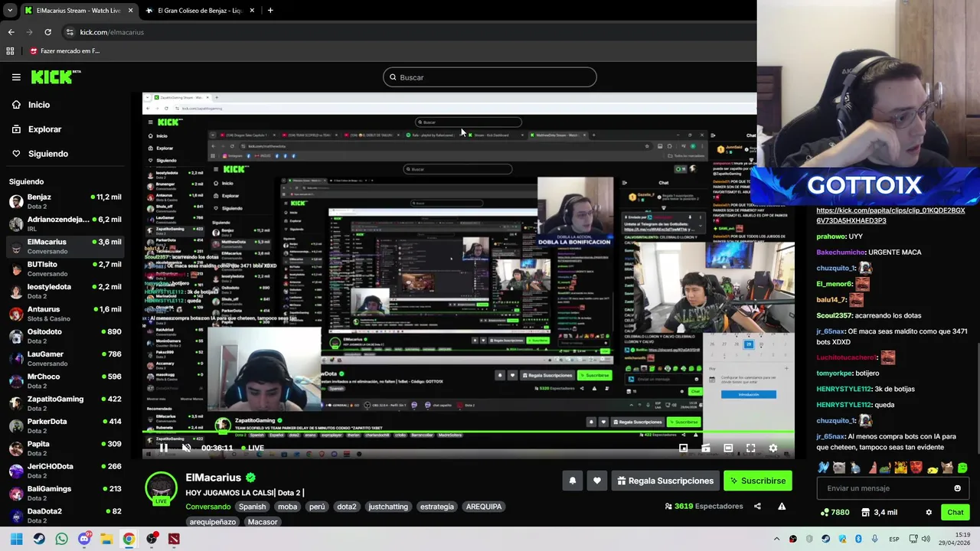The height and width of the screenshot is (551, 980).
Task: Open the emoji picker in chat
Action: click(x=957, y=488)
